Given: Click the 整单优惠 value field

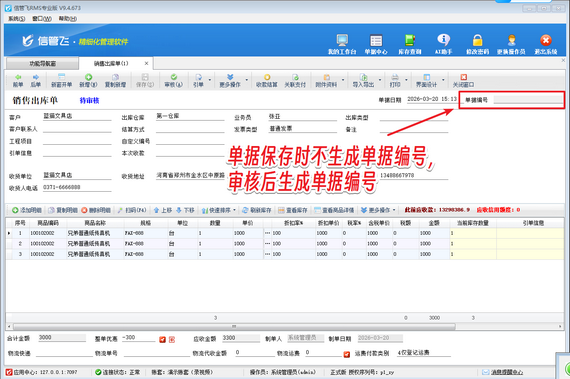Looking at the screenshot, I should click(x=139, y=338).
